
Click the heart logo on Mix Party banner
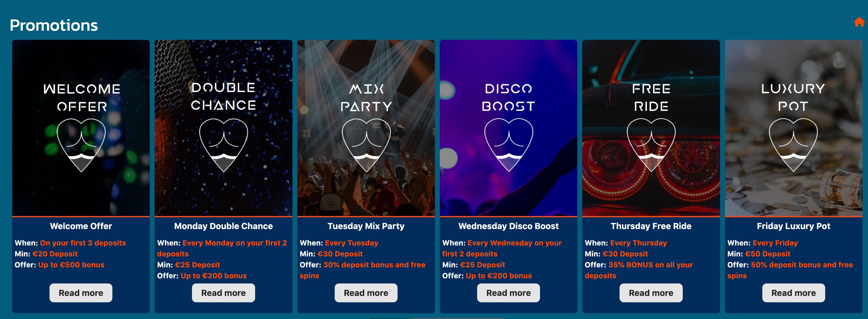(x=366, y=145)
